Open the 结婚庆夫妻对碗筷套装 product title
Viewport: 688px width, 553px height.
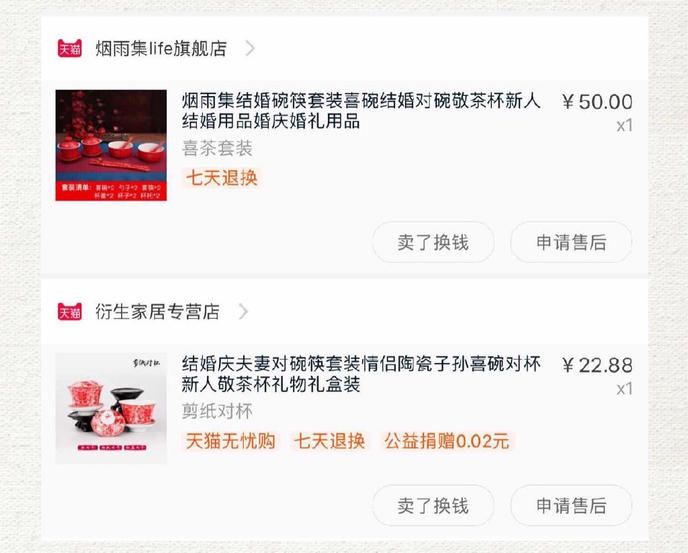point(361,374)
